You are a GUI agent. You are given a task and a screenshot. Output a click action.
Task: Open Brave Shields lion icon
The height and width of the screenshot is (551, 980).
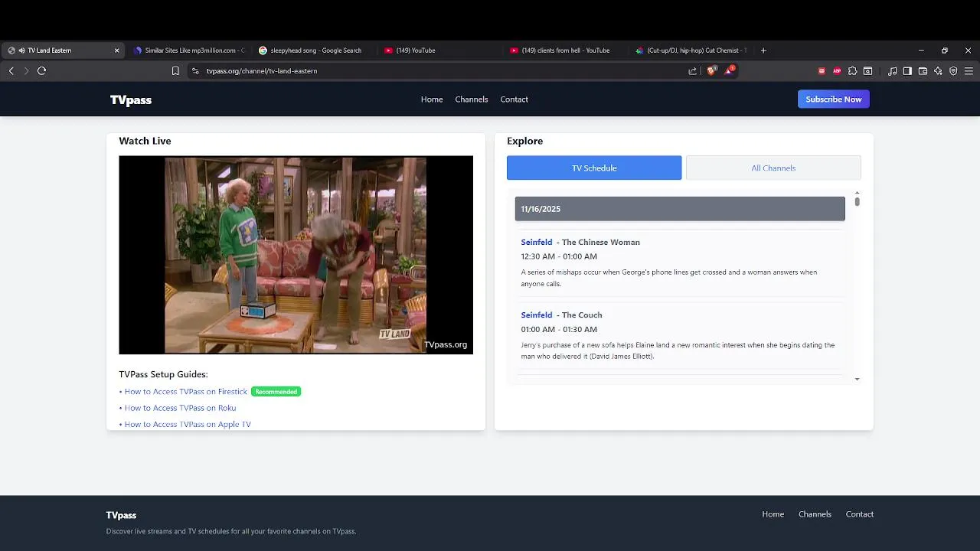(711, 70)
